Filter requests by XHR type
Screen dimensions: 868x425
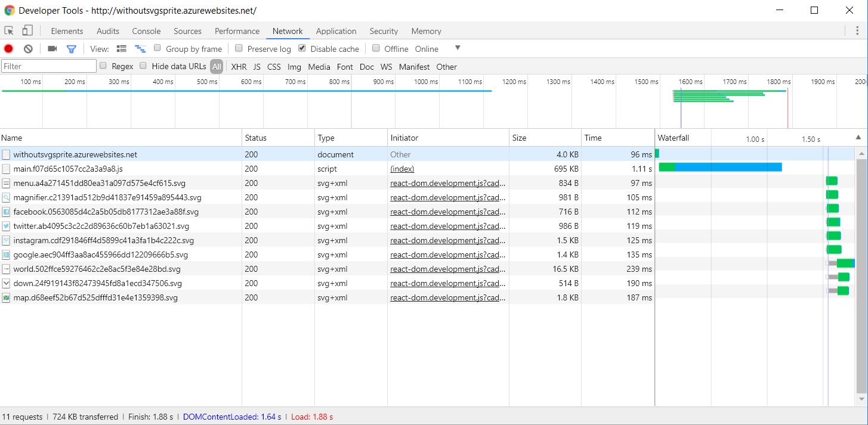click(239, 67)
